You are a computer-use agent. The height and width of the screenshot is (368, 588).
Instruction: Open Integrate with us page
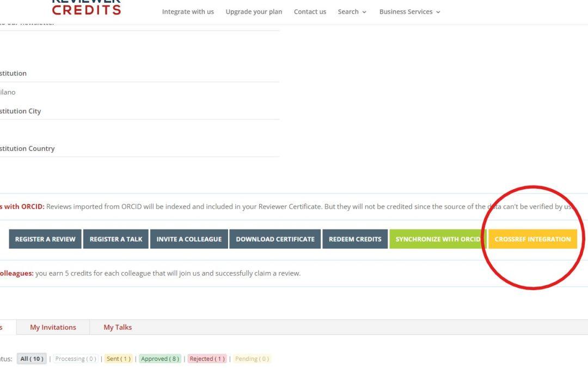point(188,11)
